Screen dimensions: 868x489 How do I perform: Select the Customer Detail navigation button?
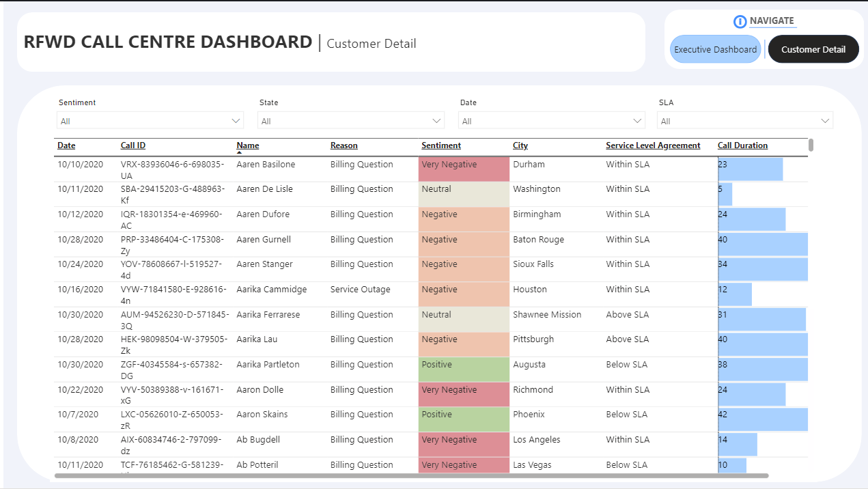click(813, 49)
